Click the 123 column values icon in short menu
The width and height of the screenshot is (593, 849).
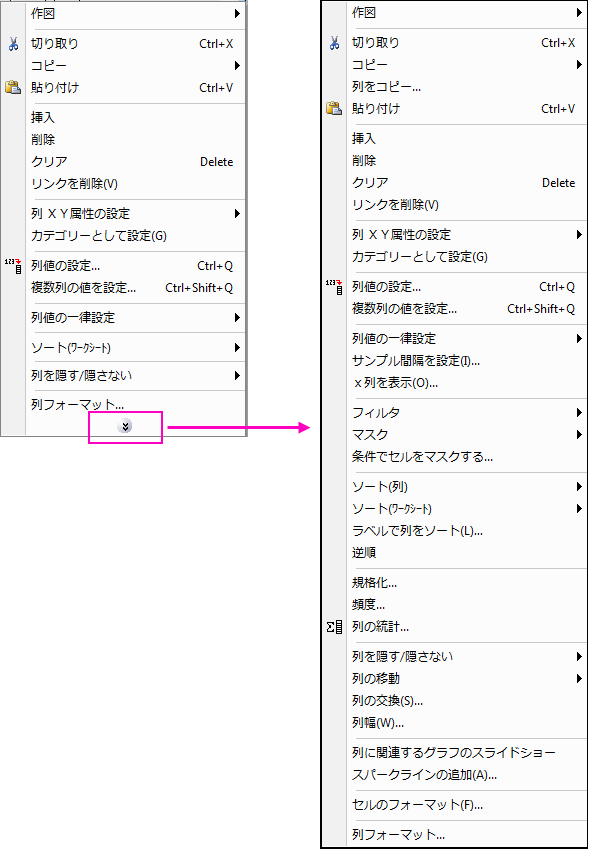point(13,266)
